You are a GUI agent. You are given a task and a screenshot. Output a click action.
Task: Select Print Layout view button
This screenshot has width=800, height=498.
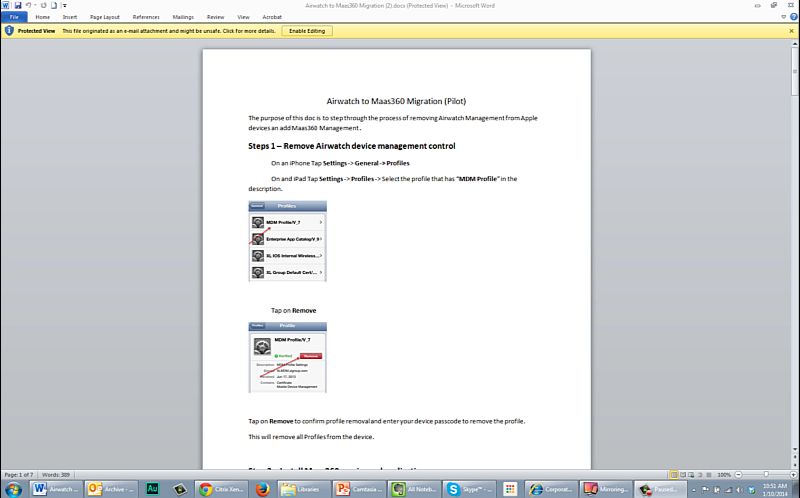click(x=674, y=475)
